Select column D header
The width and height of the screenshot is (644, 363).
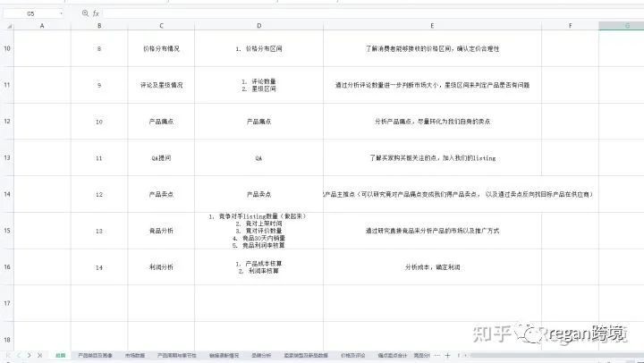tap(259, 26)
